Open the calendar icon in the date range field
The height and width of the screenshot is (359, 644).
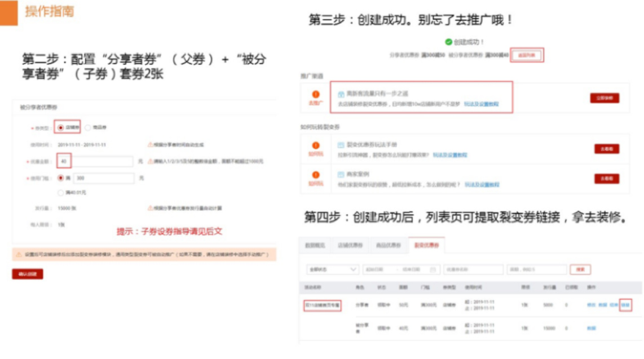[x=433, y=268]
